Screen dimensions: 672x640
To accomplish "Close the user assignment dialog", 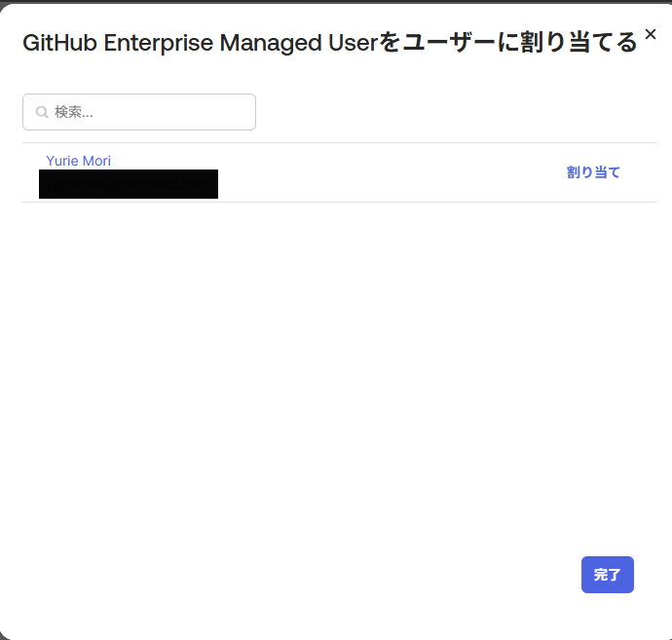I will (651, 34).
